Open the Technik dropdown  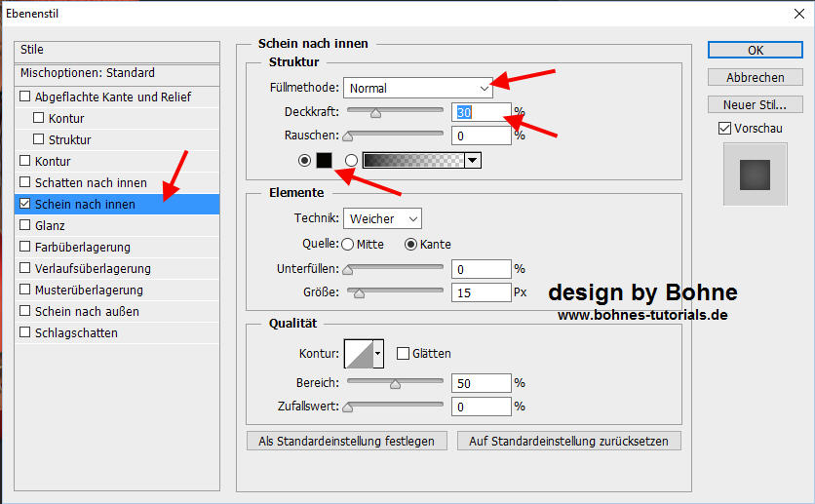[382, 218]
